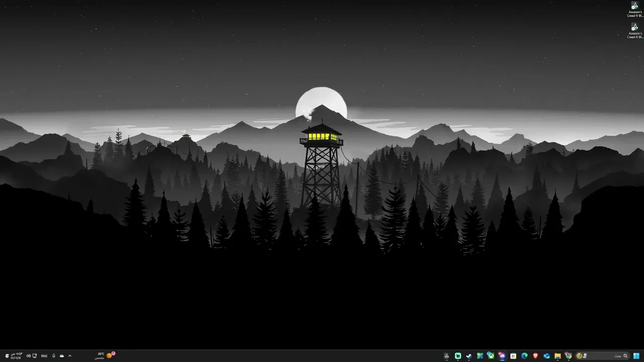Screen dimensions: 644x362
Task: Open the teal square app on taskbar
Action: tap(458, 356)
